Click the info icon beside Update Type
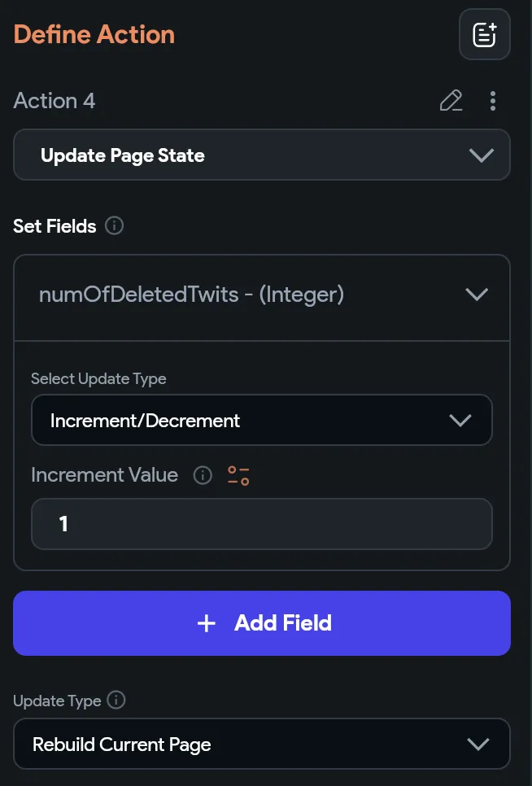The width and height of the screenshot is (532, 786). tap(116, 701)
